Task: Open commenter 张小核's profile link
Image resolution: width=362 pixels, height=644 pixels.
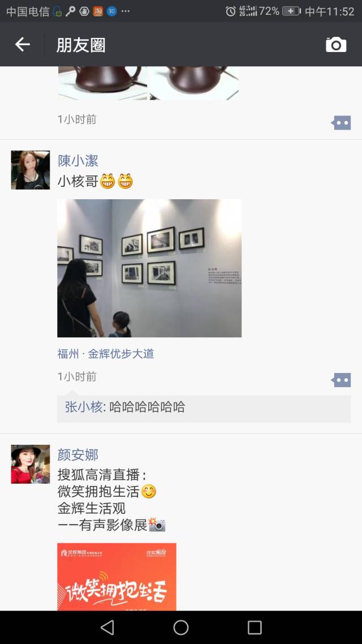Action: click(x=83, y=407)
